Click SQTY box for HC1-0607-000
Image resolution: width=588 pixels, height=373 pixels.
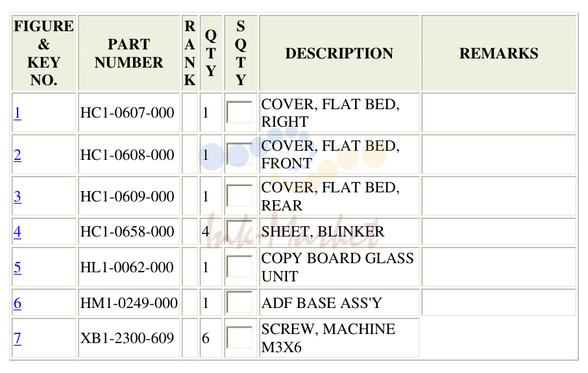[239, 112]
